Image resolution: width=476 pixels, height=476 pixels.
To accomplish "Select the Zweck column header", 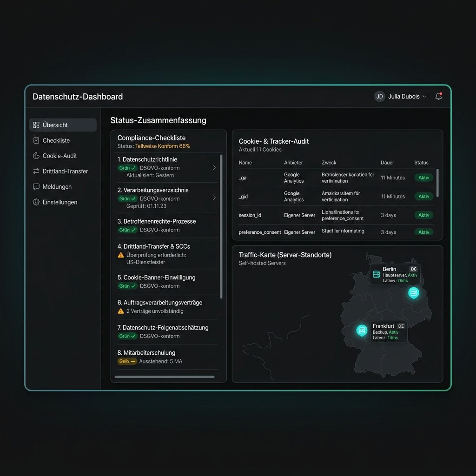I will click(329, 162).
